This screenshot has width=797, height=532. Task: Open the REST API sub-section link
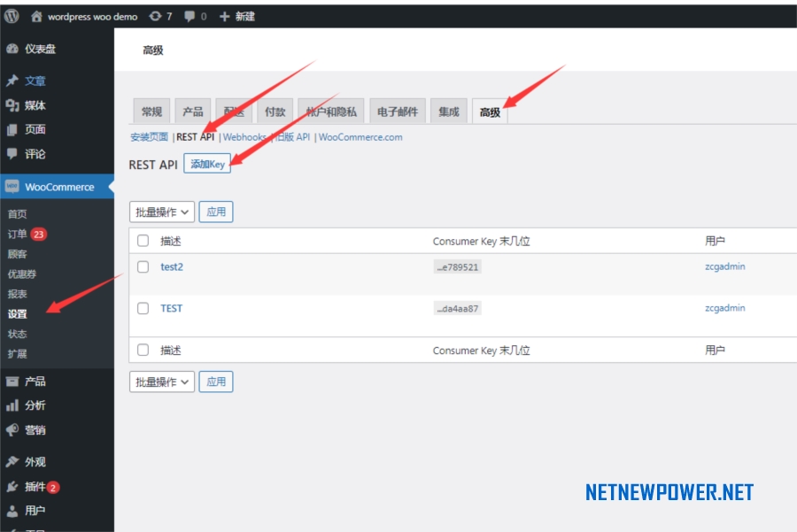195,137
